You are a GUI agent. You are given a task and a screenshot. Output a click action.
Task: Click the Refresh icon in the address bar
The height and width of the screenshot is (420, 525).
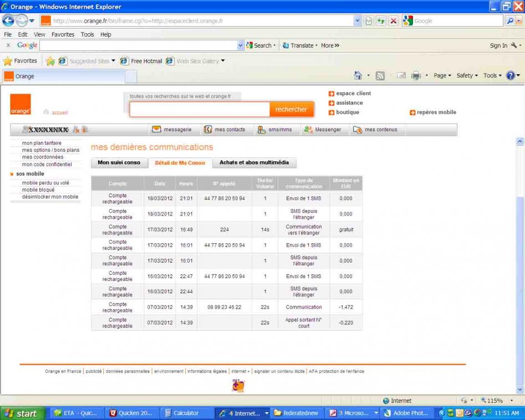[x=381, y=21]
